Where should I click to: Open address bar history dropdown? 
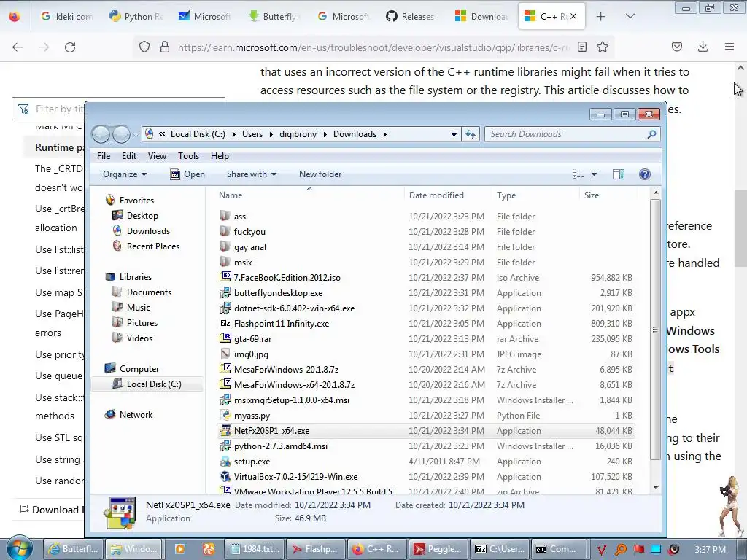click(x=454, y=134)
